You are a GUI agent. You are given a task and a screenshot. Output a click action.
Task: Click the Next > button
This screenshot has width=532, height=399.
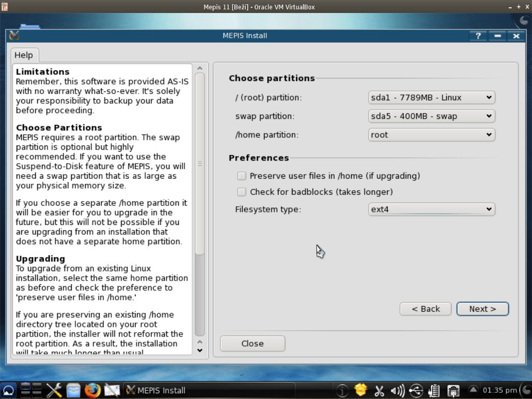tap(483, 309)
